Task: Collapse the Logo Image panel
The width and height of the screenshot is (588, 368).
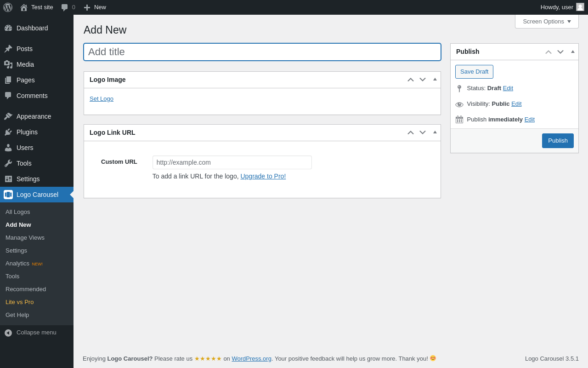Action: (435, 79)
